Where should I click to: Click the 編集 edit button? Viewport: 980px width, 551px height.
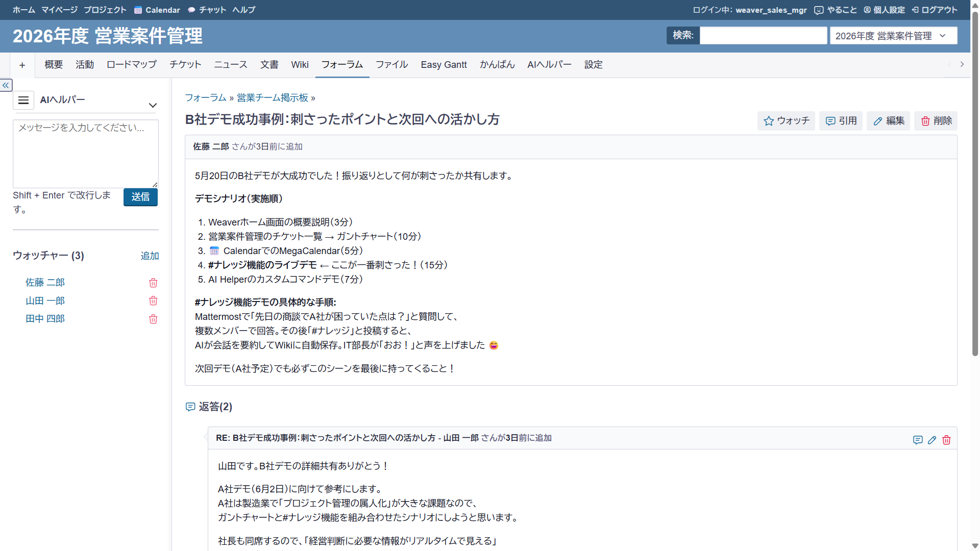tap(888, 121)
